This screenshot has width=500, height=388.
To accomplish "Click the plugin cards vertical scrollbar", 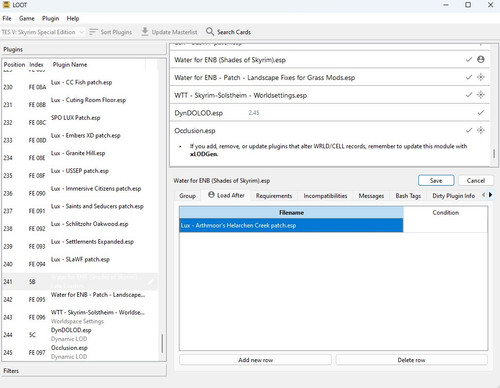I will point(494,154).
